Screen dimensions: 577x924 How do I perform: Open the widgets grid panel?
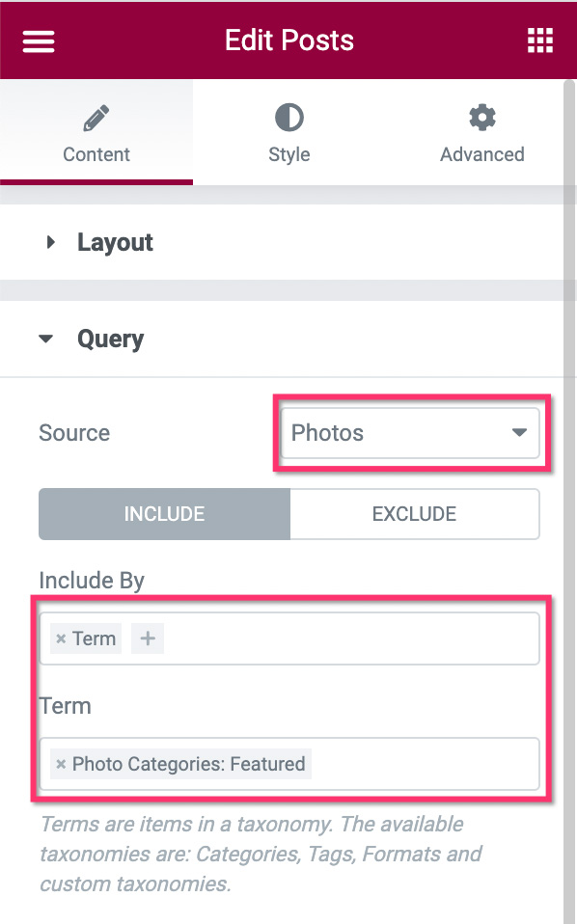pos(540,41)
